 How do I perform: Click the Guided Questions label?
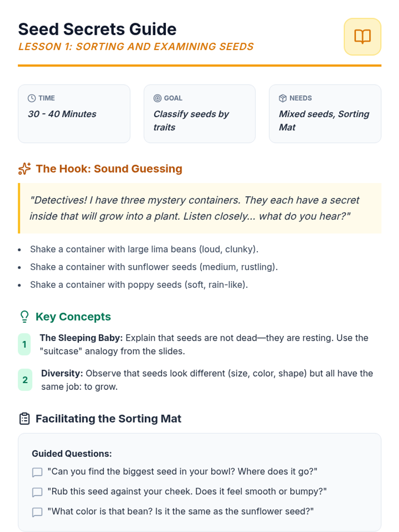72,454
